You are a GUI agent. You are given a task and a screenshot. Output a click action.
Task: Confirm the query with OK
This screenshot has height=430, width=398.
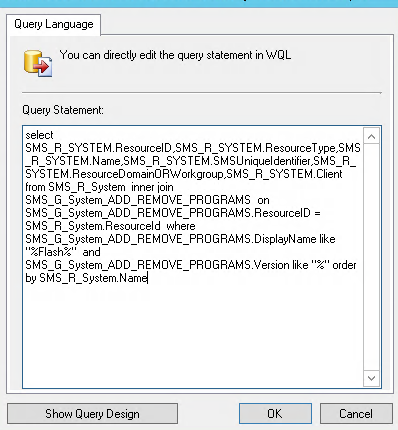click(x=275, y=414)
